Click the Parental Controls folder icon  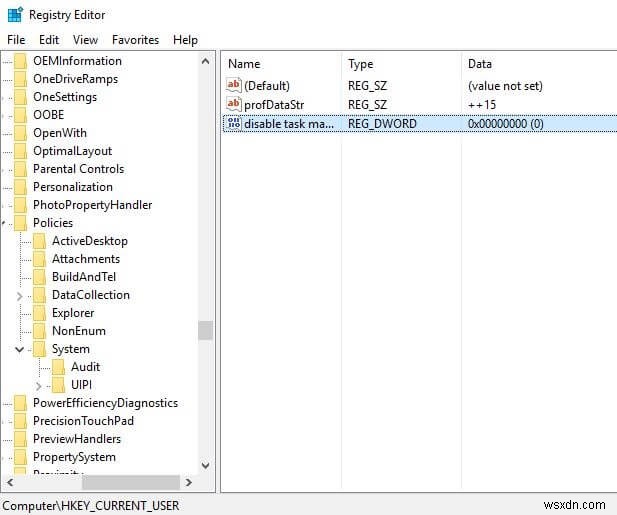click(x=20, y=169)
